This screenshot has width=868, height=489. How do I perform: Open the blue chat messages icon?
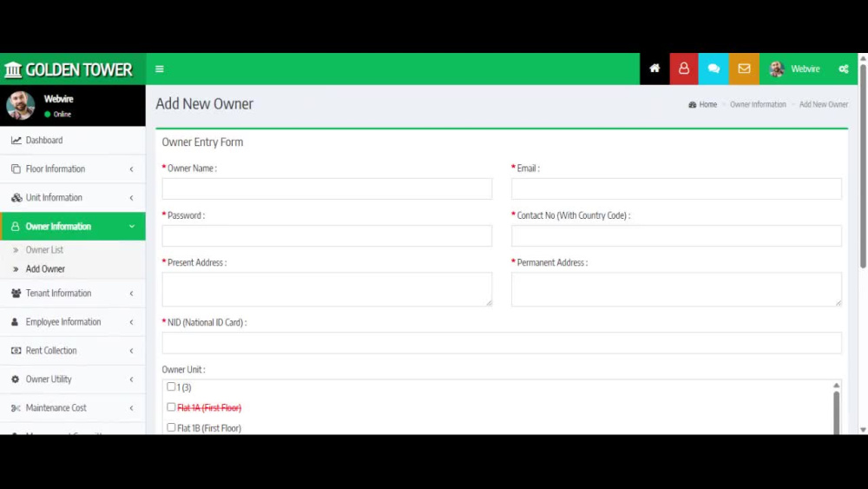713,69
